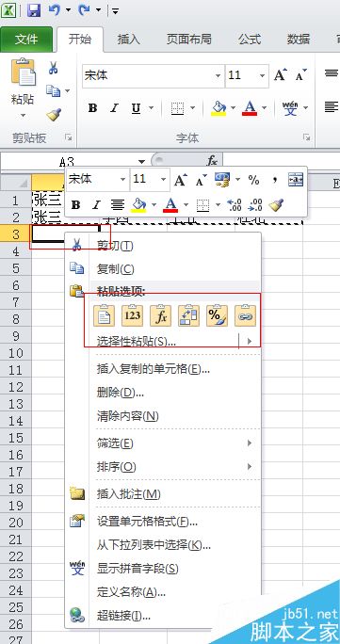Click the ribbon Cut scissors icon
Screen dimensions: 340x644
(x=53, y=68)
